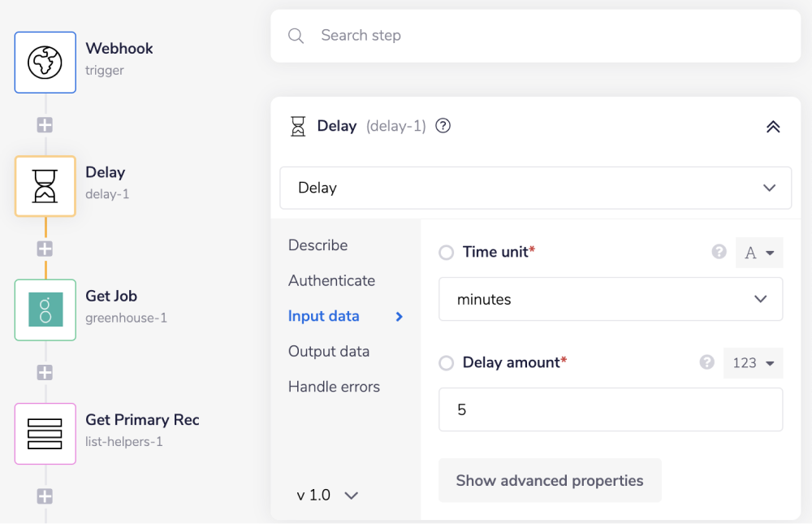
Task: Click the help icon next to Delay title
Action: [x=443, y=126]
